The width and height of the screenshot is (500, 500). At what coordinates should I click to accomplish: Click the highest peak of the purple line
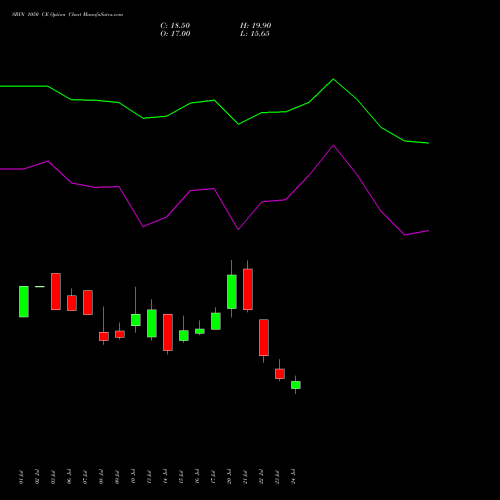pos(333,145)
